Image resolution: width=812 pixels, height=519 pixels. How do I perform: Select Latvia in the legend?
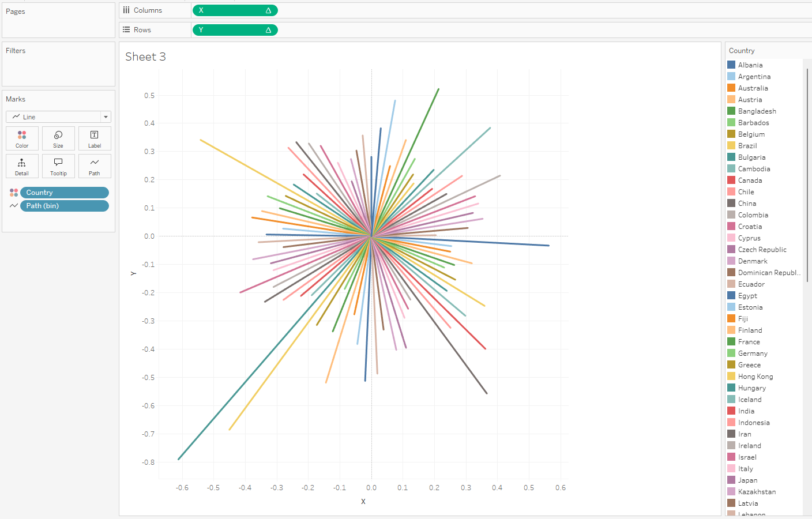[x=748, y=503]
